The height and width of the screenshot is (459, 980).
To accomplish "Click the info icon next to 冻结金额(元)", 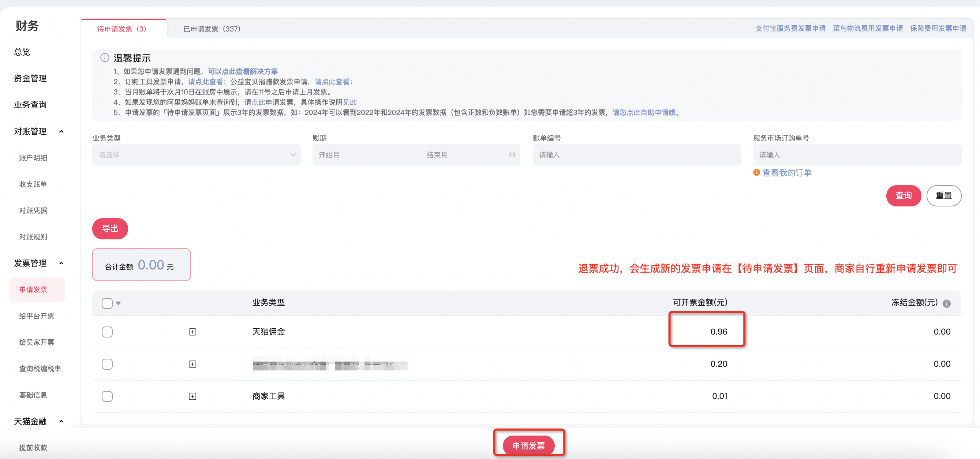I will coord(947,303).
